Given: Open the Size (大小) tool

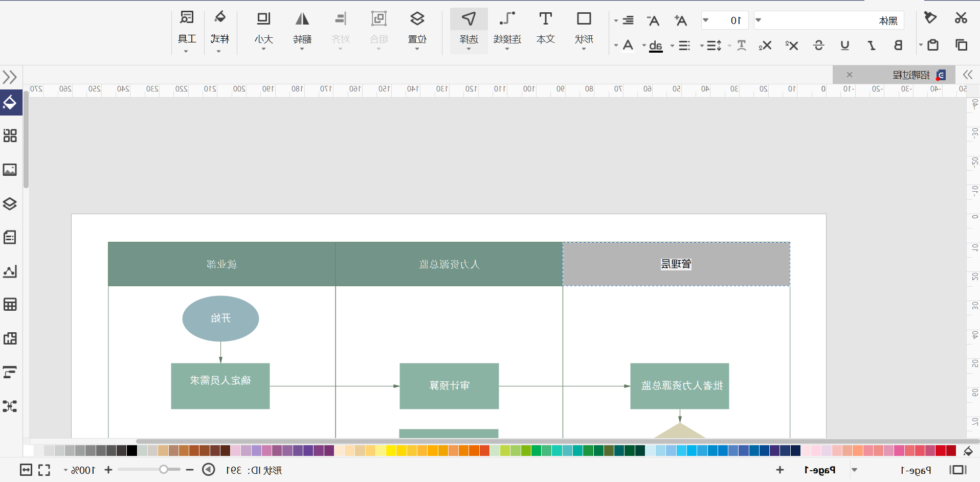Looking at the screenshot, I should point(263,30).
